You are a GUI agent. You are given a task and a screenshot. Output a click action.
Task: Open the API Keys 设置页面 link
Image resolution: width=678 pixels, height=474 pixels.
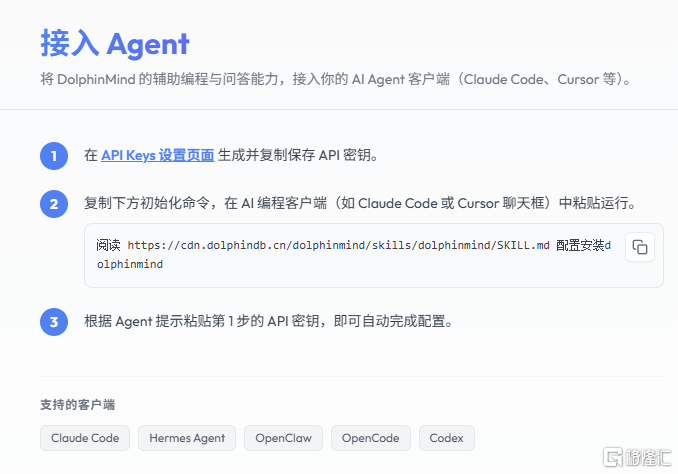[157, 155]
